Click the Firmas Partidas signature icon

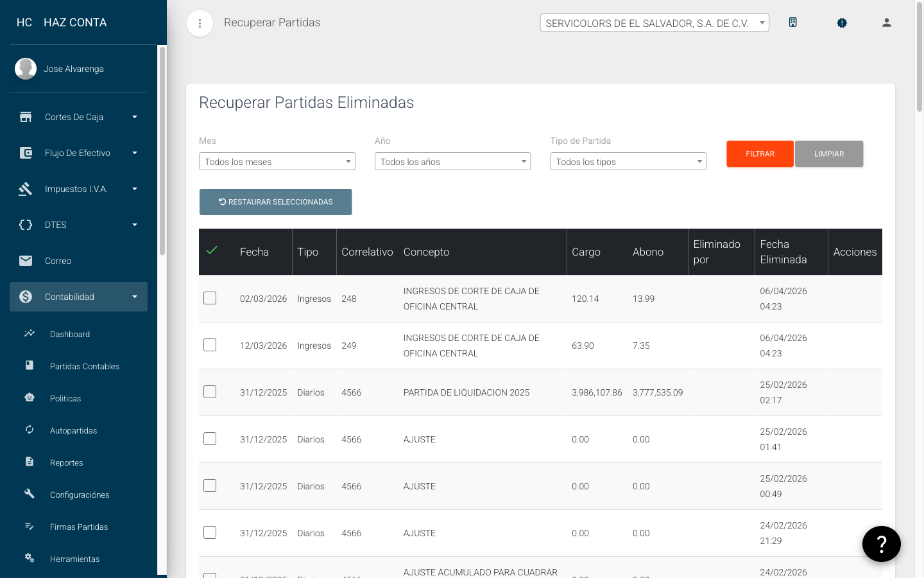(x=30, y=526)
